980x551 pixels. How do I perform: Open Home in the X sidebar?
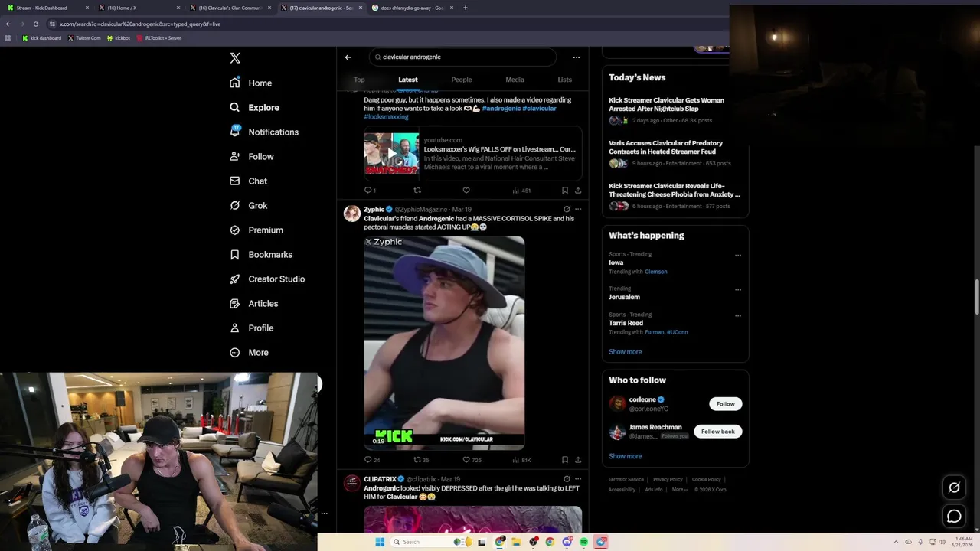(x=251, y=83)
